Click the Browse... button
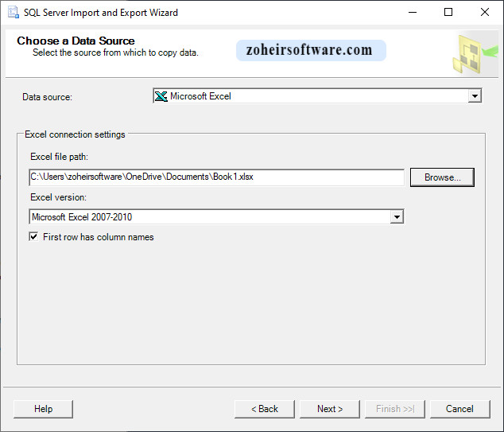504x432 pixels. click(442, 177)
